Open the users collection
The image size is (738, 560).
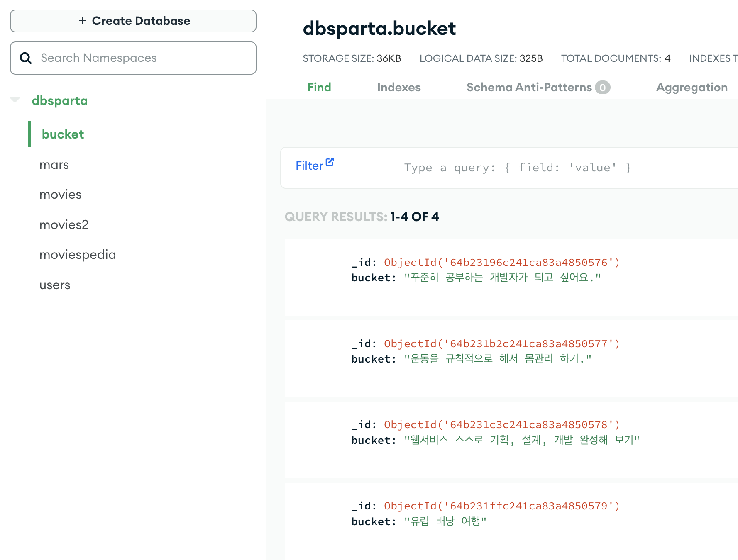[x=55, y=285]
